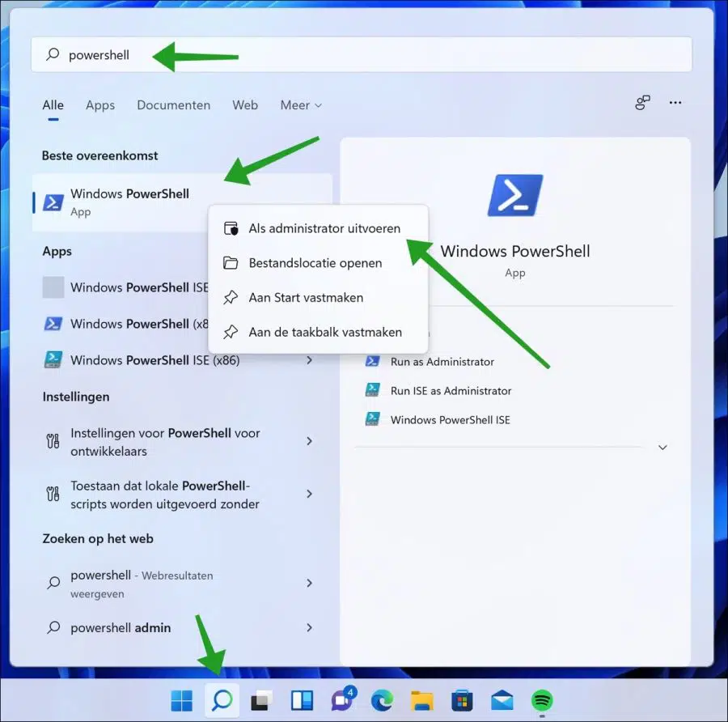Screen dimensions: 728x722
Task: Click the wrench icon beside Toestaan dat lokale
Action: (x=53, y=494)
